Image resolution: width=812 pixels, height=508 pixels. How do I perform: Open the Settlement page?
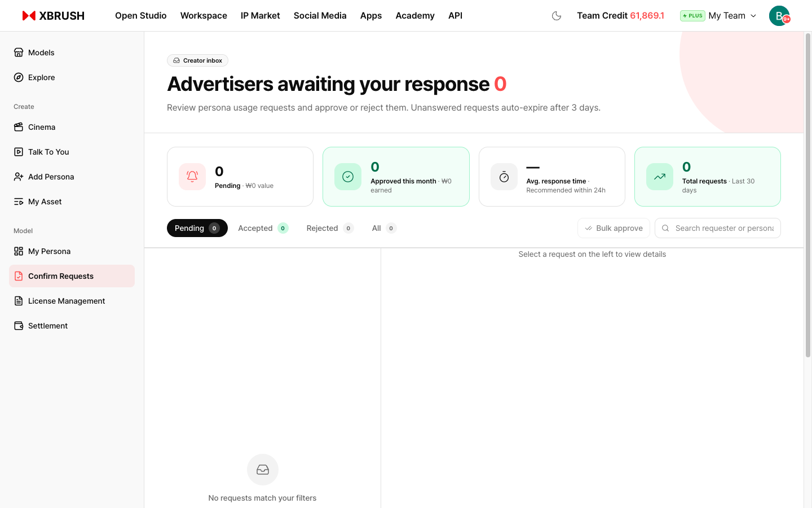(72, 326)
